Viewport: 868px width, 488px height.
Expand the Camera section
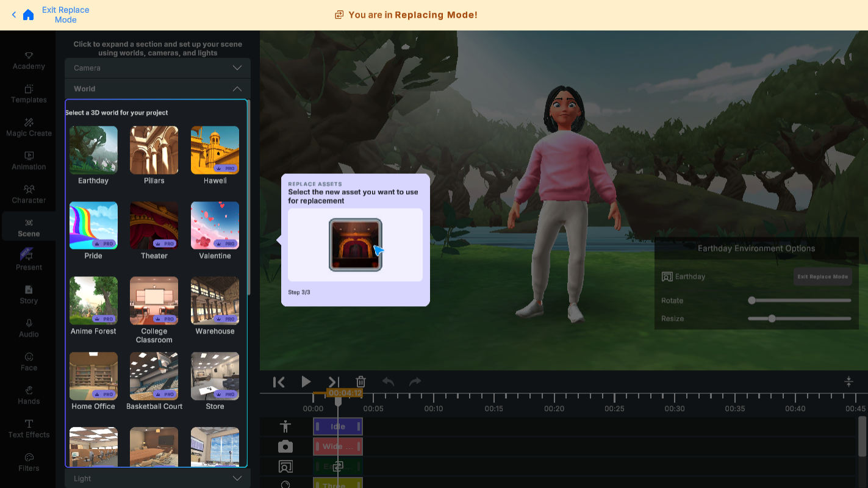157,68
